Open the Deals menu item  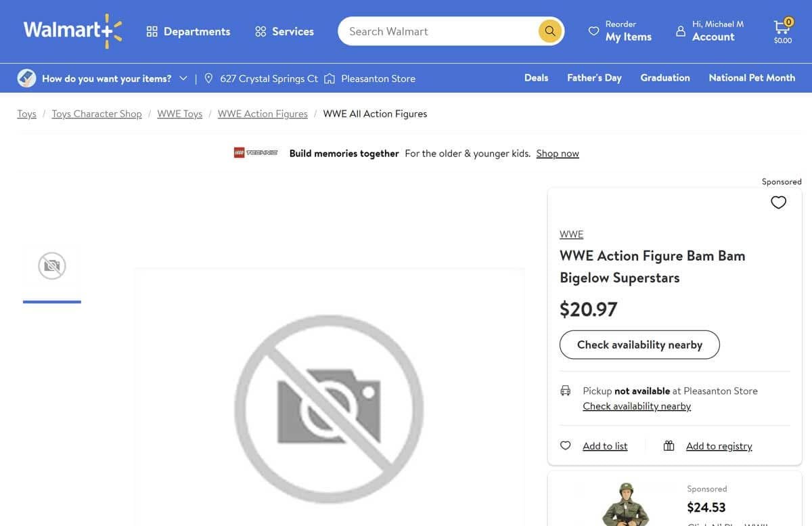(x=536, y=77)
